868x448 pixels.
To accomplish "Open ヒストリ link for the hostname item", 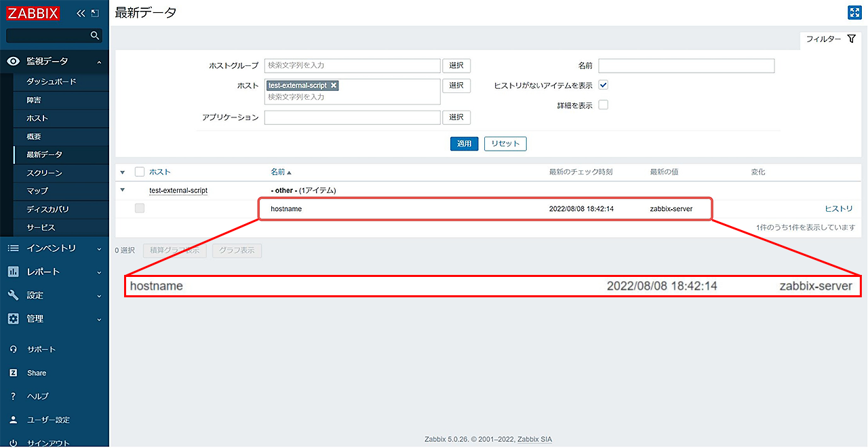I will (839, 208).
